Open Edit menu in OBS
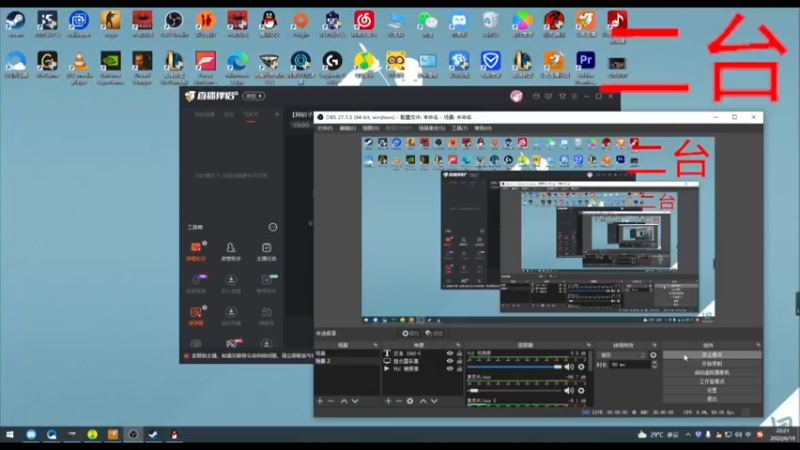 [x=347, y=128]
